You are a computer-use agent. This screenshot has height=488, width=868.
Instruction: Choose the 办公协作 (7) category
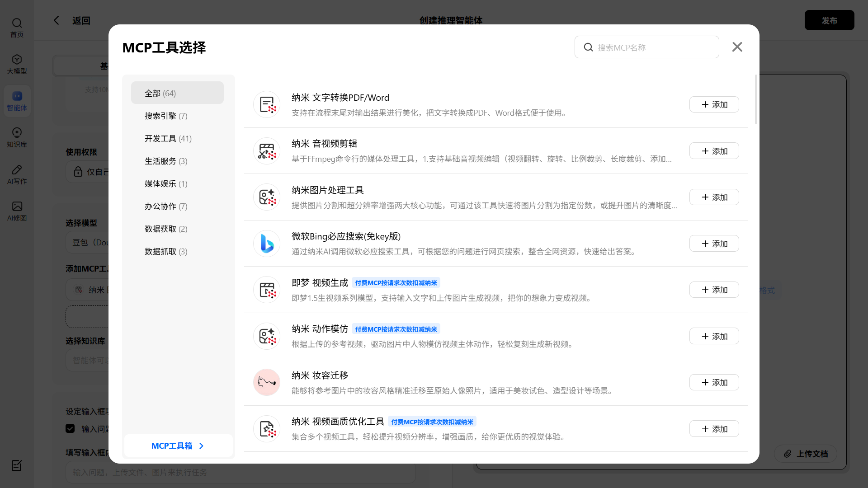click(165, 206)
